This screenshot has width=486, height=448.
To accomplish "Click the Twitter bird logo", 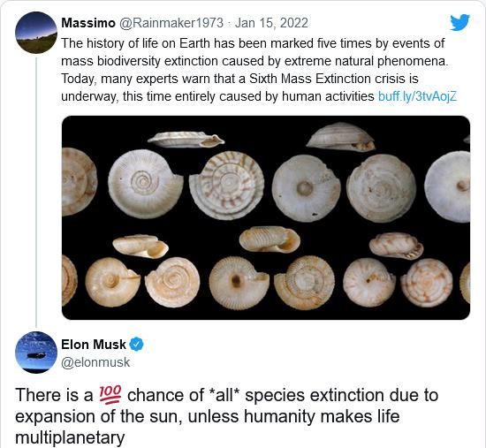I will (459, 22).
